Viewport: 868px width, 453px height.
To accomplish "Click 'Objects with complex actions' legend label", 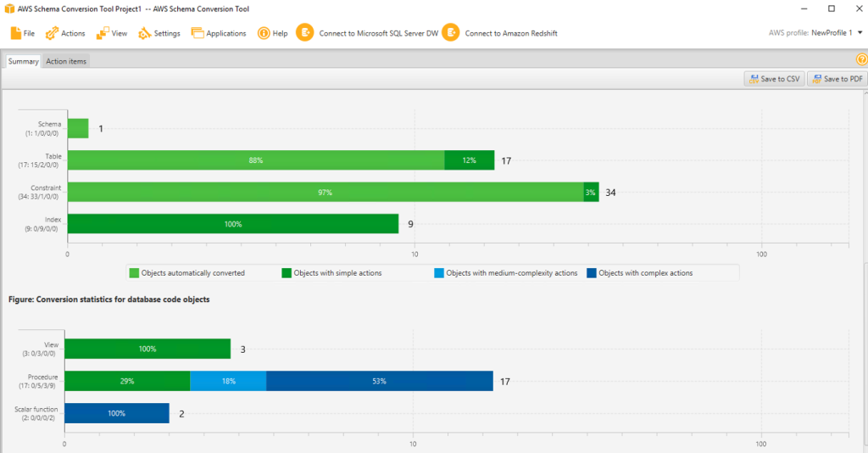I will coord(645,273).
